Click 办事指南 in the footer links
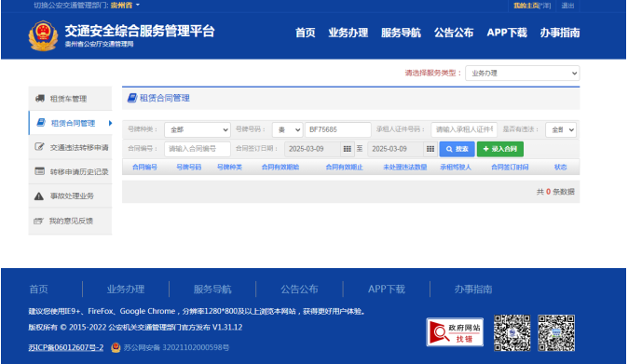 point(473,290)
